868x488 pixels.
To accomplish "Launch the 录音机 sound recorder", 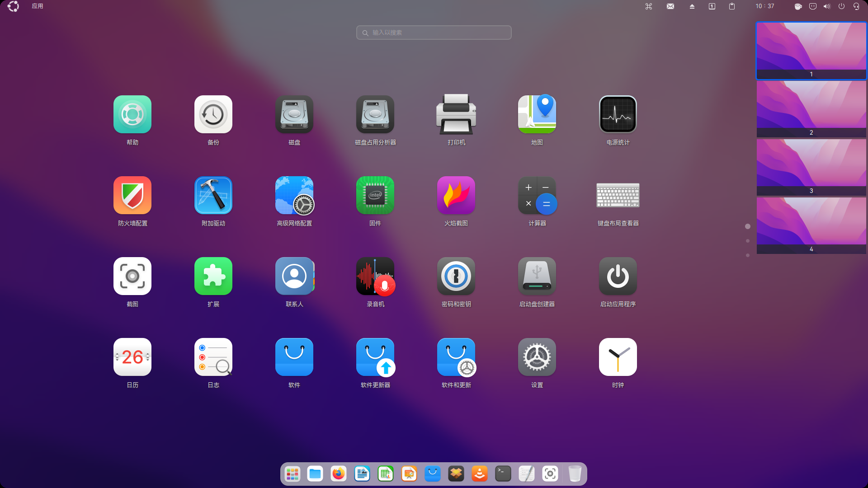I will 375,276.
